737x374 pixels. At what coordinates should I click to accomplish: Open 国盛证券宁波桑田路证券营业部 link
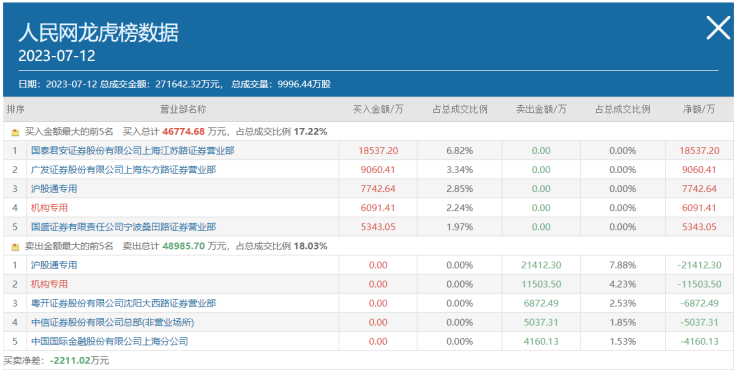tap(124, 227)
